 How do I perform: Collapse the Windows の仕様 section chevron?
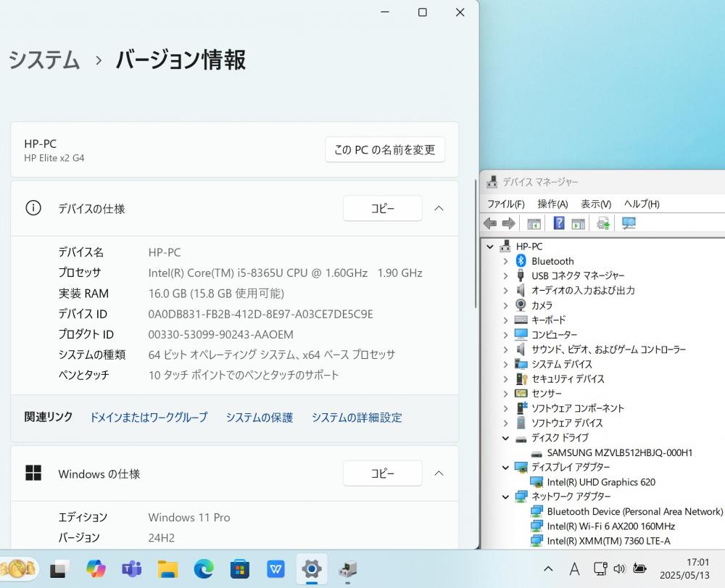click(x=439, y=473)
